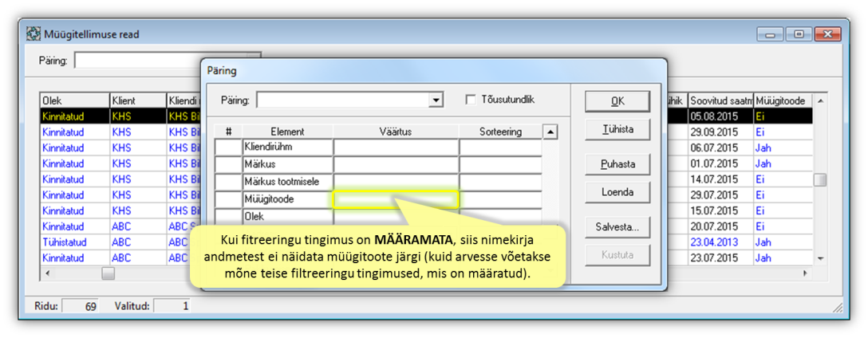The image size is (868, 338).
Task: Select the Olek element row in dialog
Action: pyautogui.click(x=288, y=217)
